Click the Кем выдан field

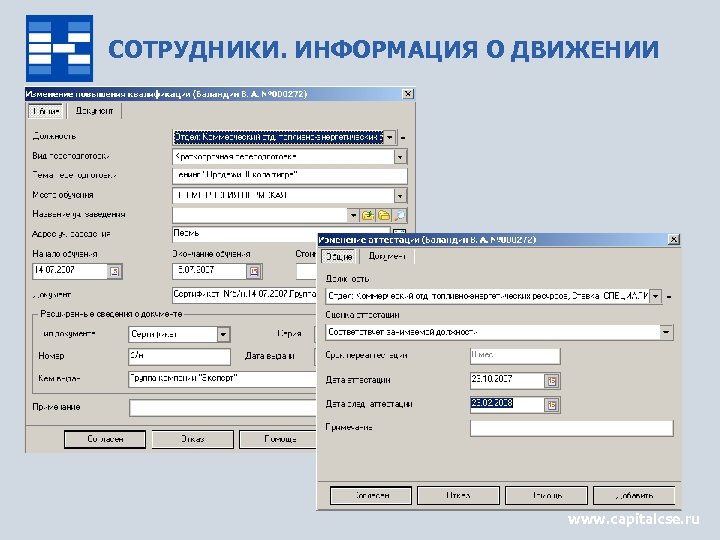223,379
